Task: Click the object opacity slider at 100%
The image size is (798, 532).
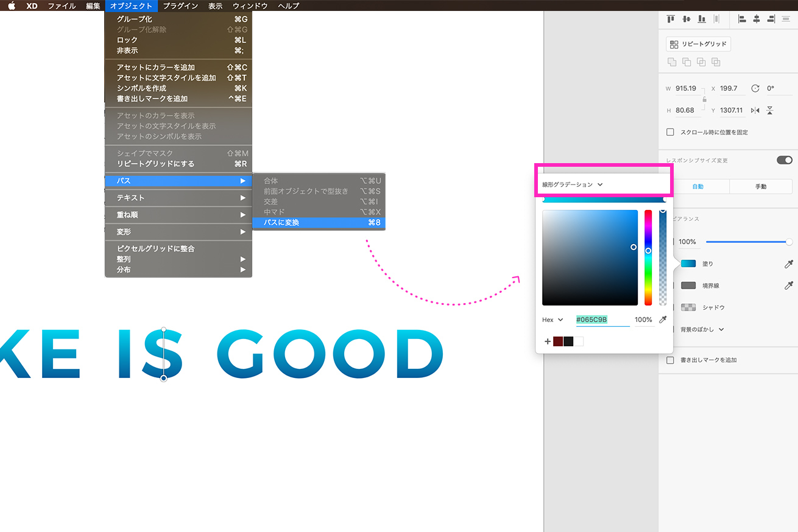Action: [748, 242]
